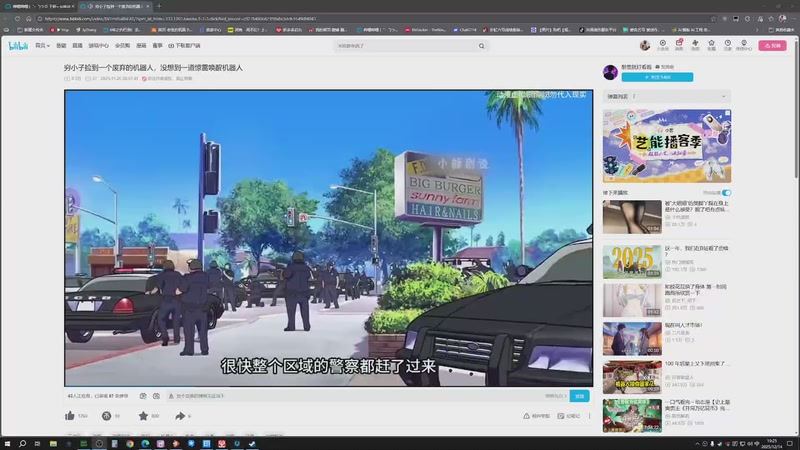Open the 记笔记 notes button
Viewport: 800px width, 450px height.
click(x=568, y=416)
